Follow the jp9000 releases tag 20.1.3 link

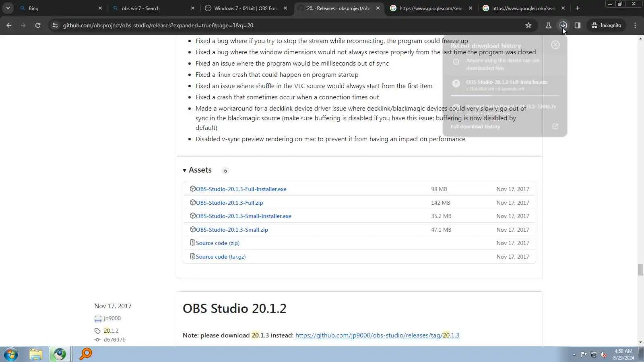(x=377, y=335)
